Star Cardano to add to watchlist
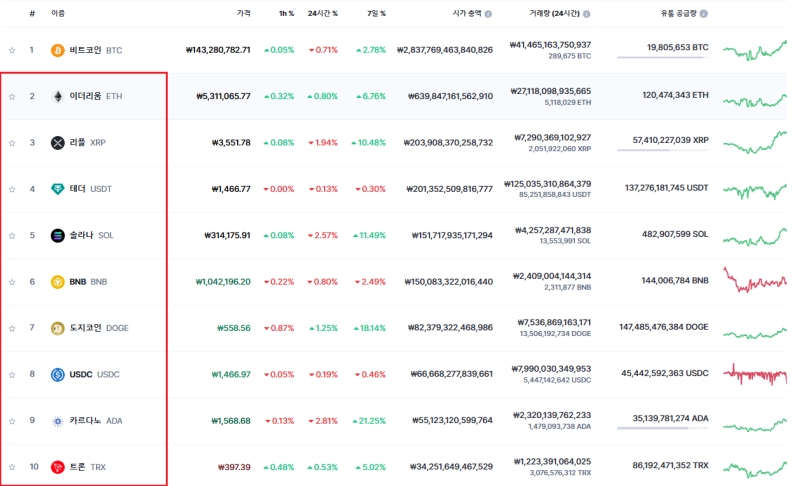This screenshot has height=486, width=800. pos(12,421)
